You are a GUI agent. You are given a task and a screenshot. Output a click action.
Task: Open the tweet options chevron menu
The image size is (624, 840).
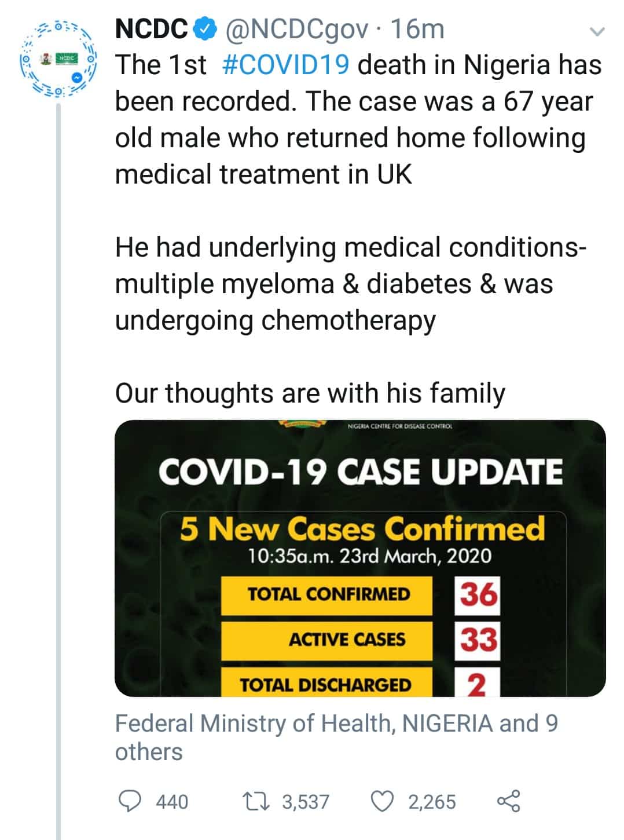pyautogui.click(x=596, y=32)
